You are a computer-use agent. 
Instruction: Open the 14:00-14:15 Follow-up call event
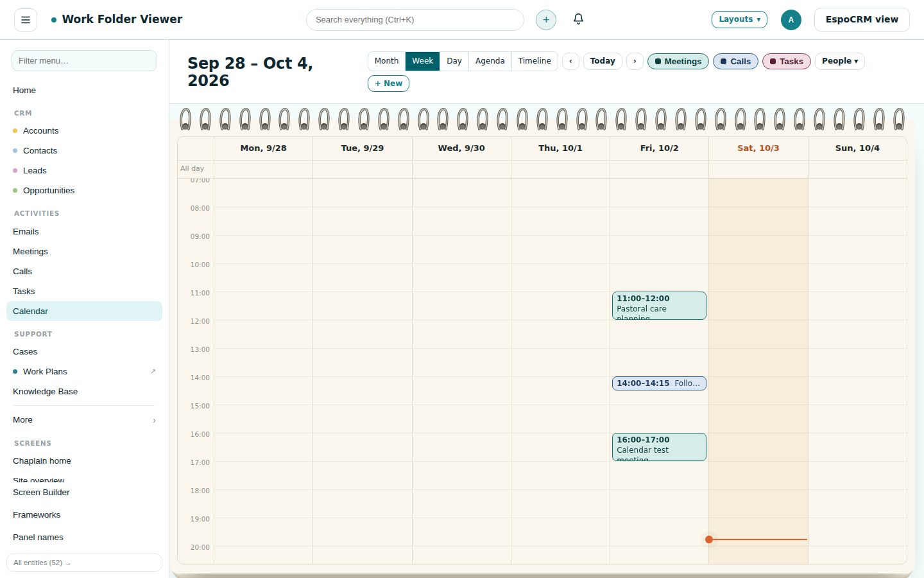tap(659, 383)
